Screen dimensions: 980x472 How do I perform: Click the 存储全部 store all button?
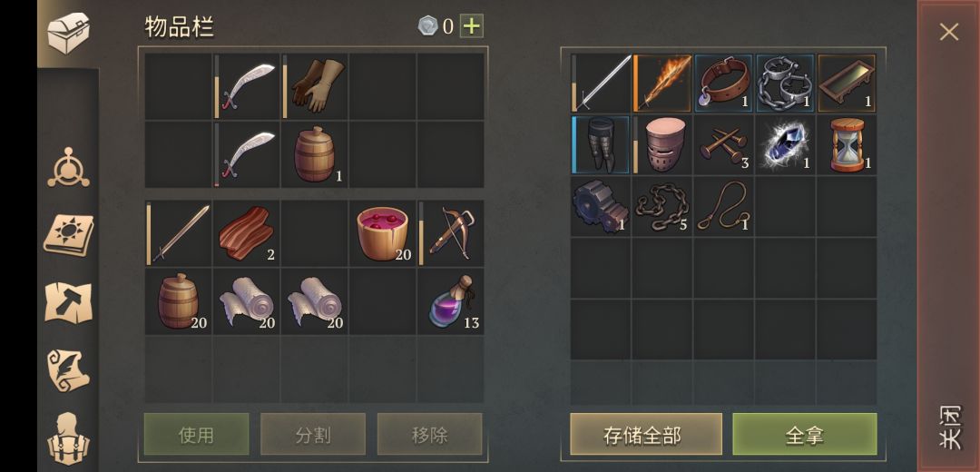tap(646, 435)
